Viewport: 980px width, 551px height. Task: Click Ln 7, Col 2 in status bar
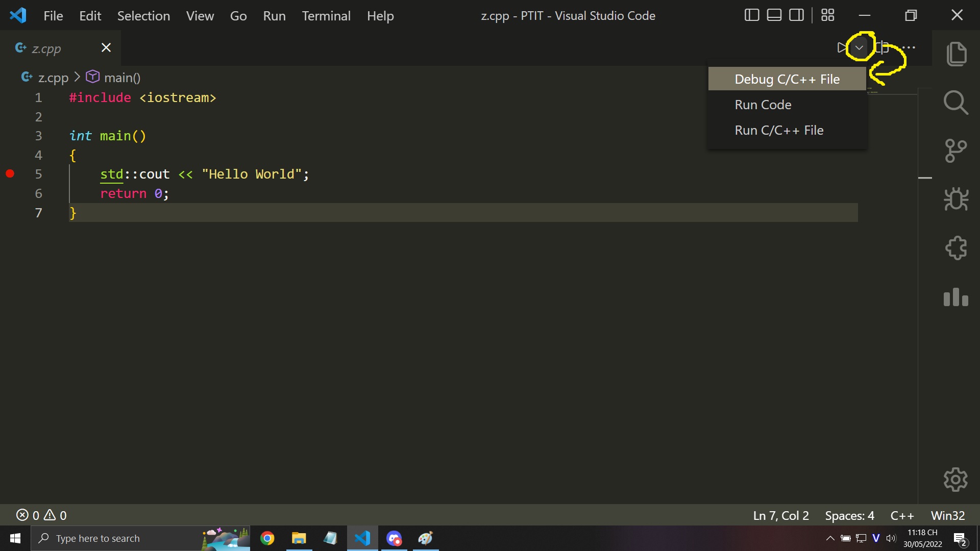781,515
